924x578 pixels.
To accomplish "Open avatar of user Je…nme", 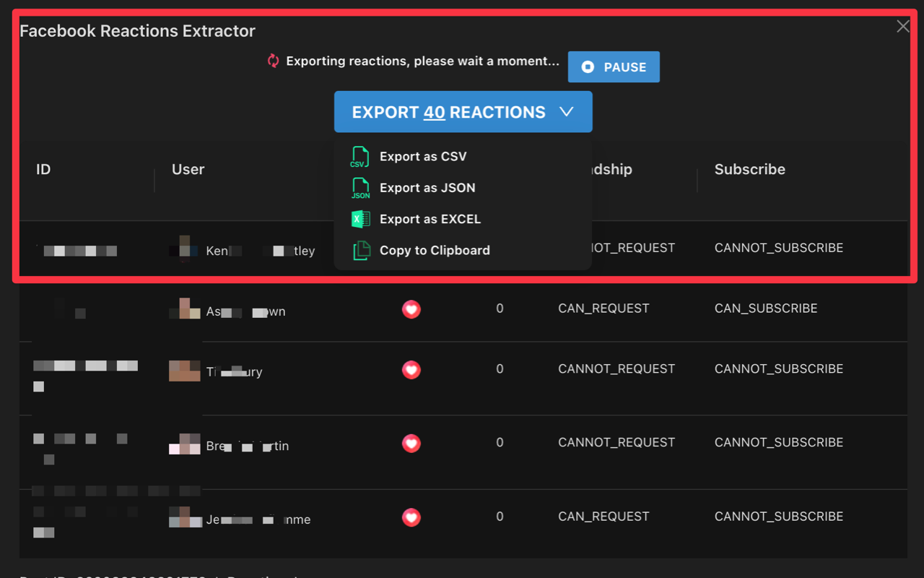I will point(184,517).
